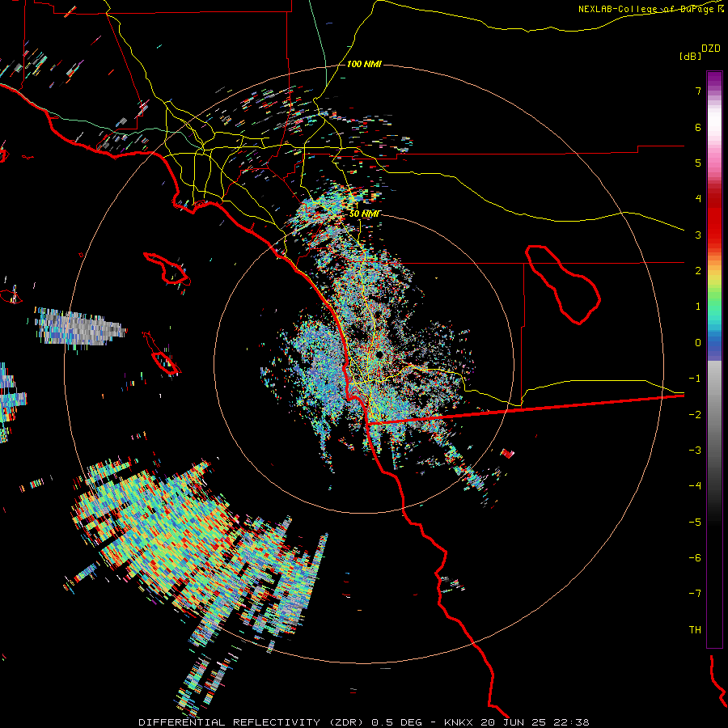Click the 4 value on colorbar
The image size is (728, 728).
(698, 199)
